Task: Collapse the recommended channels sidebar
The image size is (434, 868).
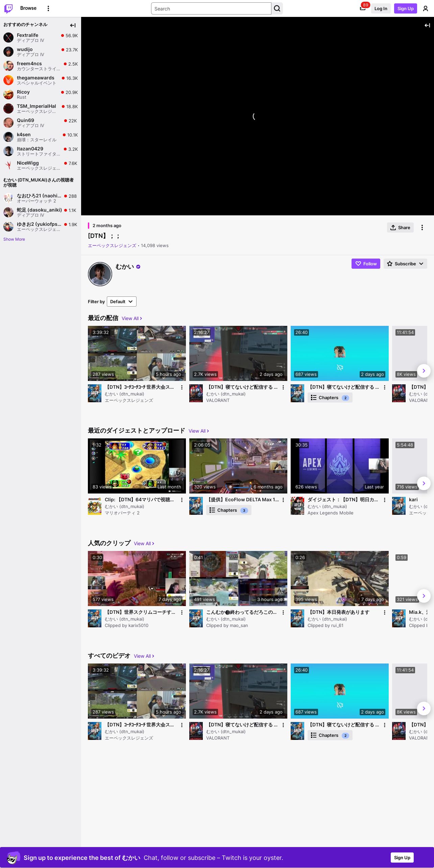Action: click(x=73, y=25)
